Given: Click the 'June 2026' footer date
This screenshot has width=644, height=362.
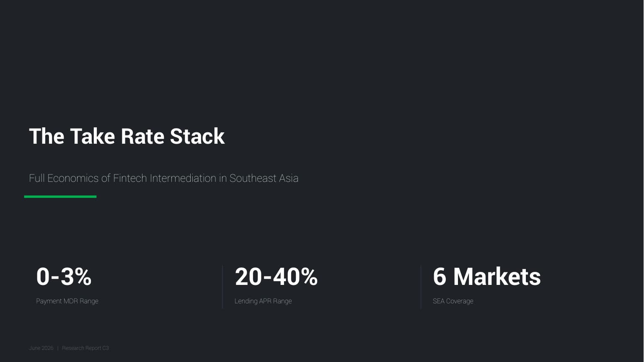Looking at the screenshot, I should tap(41, 348).
